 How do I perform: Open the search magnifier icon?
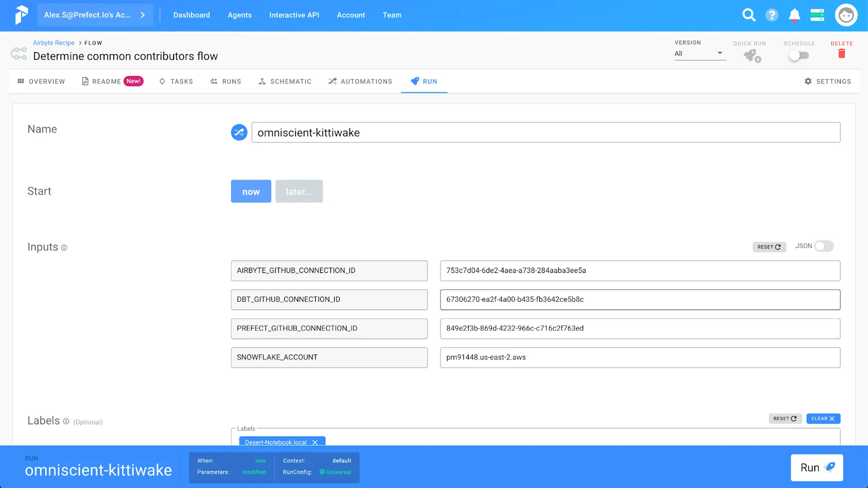749,15
